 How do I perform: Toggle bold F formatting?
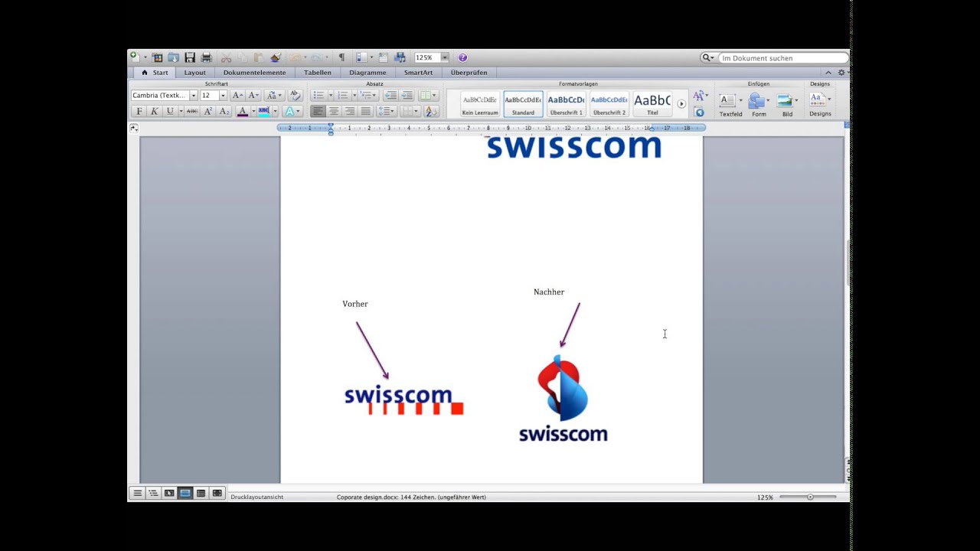[139, 111]
